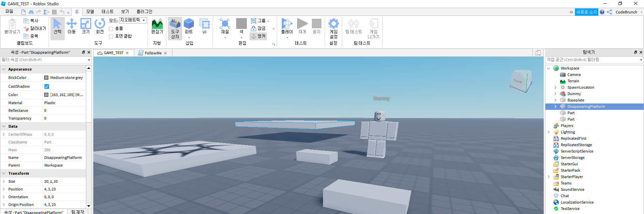
Task: Click the 팀 테스트 icon
Action: point(354,27)
